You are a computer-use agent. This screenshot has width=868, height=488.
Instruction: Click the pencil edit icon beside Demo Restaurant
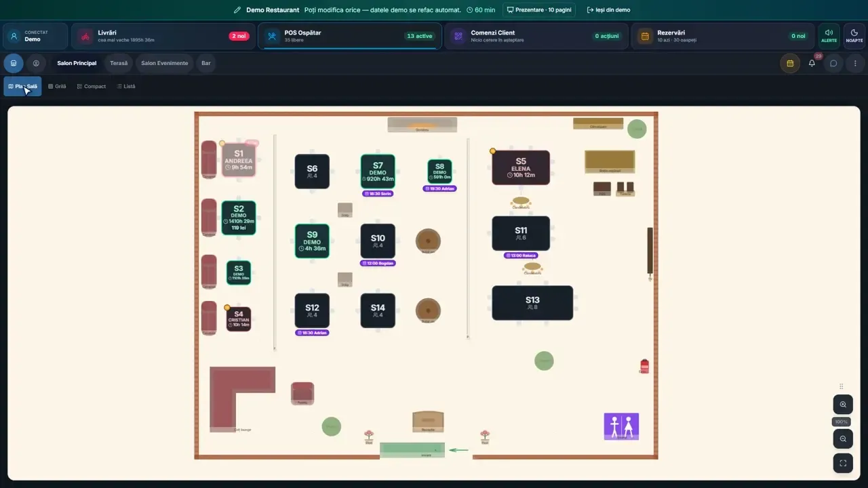point(237,10)
